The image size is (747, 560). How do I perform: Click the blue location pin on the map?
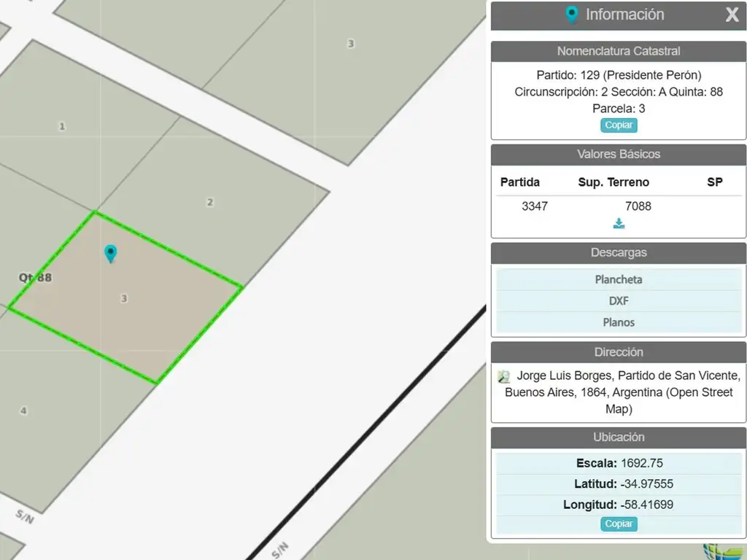pyautogui.click(x=110, y=253)
